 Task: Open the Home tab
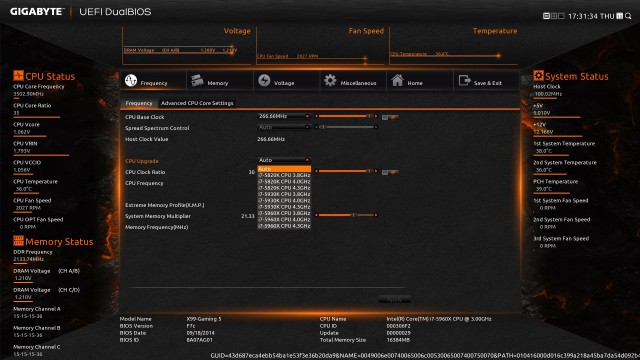click(x=420, y=80)
